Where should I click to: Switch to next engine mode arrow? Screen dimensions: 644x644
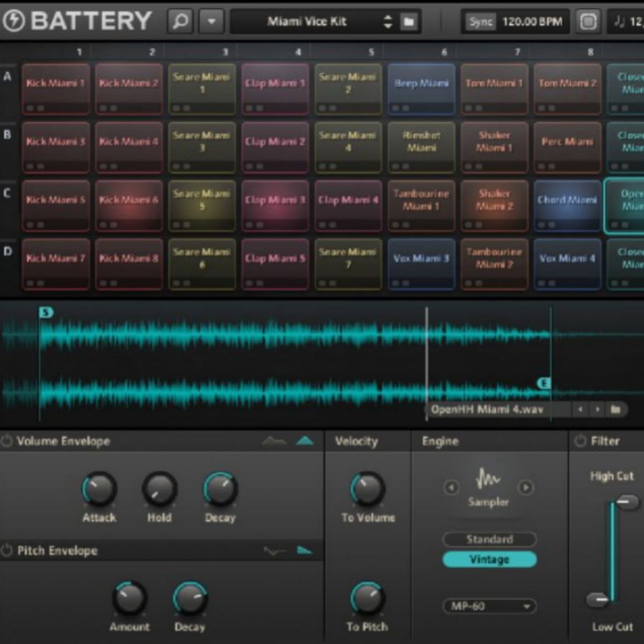pos(526,488)
